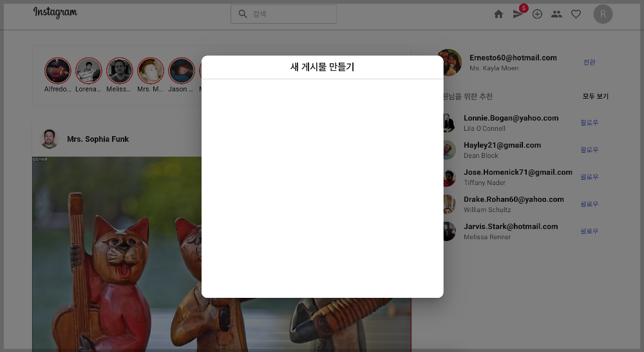Click the 새 게시물 만들기 dialog title

(323, 66)
